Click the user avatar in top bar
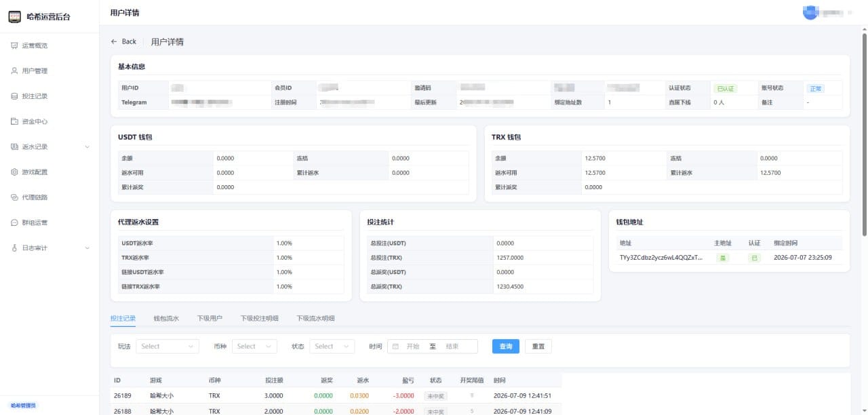This screenshot has height=415, width=868. [x=810, y=12]
